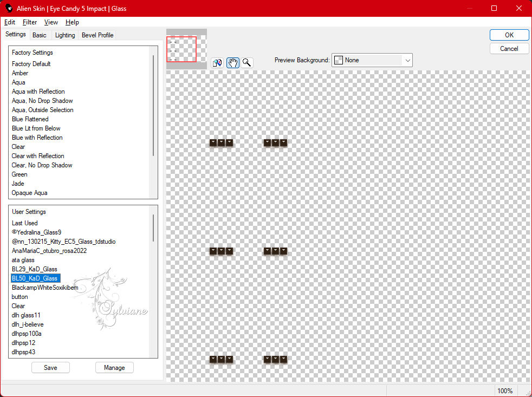Open the Help menu
Image resolution: width=532 pixels, height=397 pixels.
72,22
